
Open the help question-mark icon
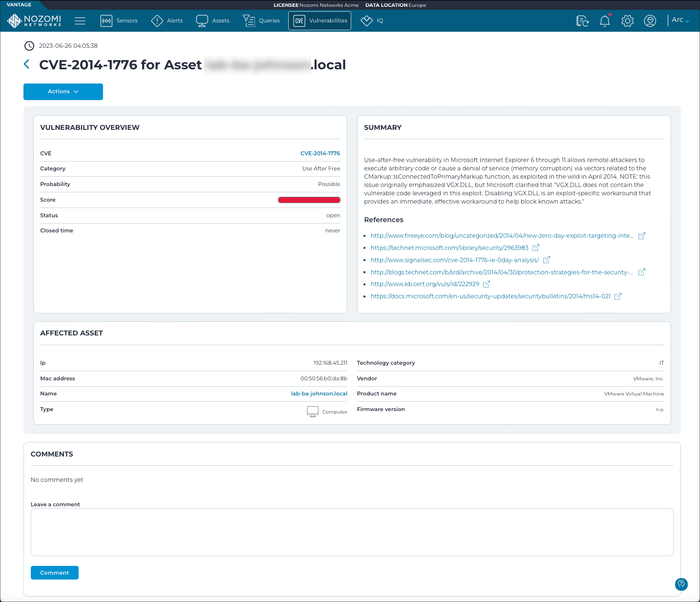(681, 584)
